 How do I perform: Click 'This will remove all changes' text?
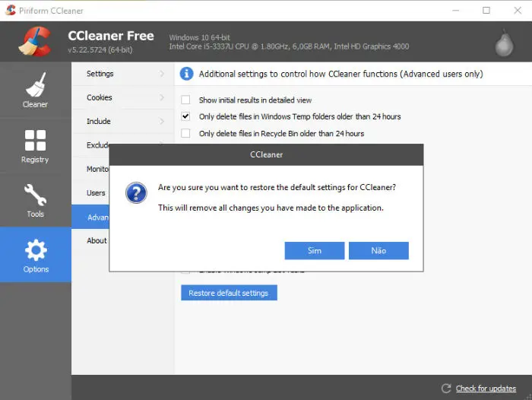coord(271,208)
